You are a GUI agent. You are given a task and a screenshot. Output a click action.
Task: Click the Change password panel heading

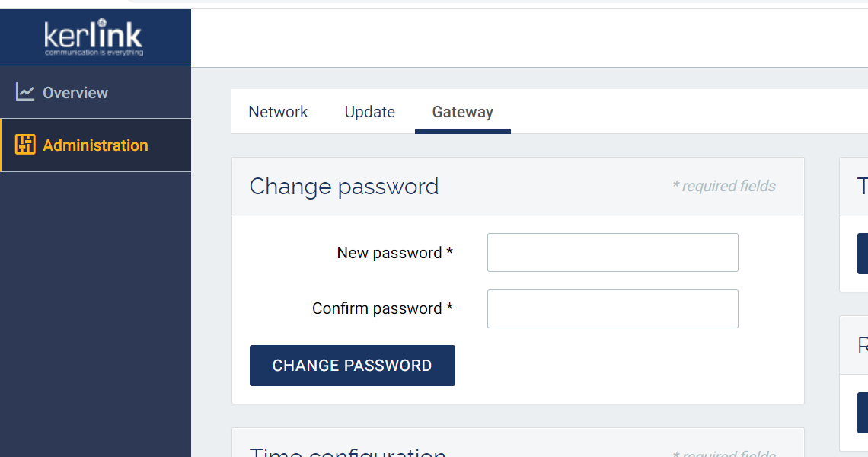pyautogui.click(x=344, y=187)
